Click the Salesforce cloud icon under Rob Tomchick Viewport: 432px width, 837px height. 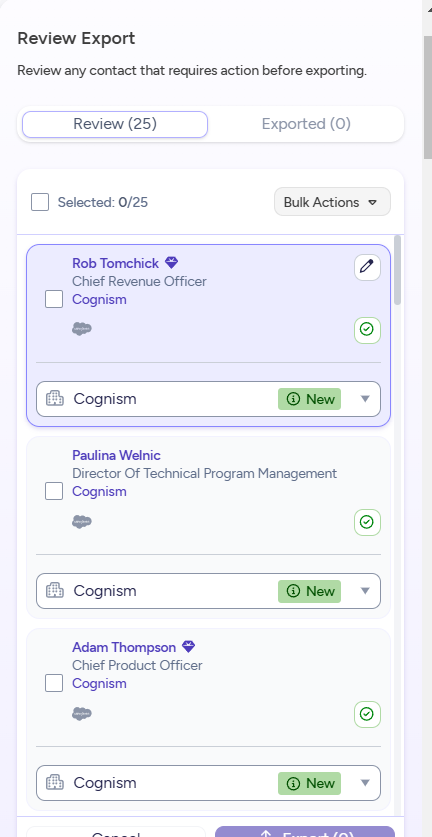coord(82,329)
